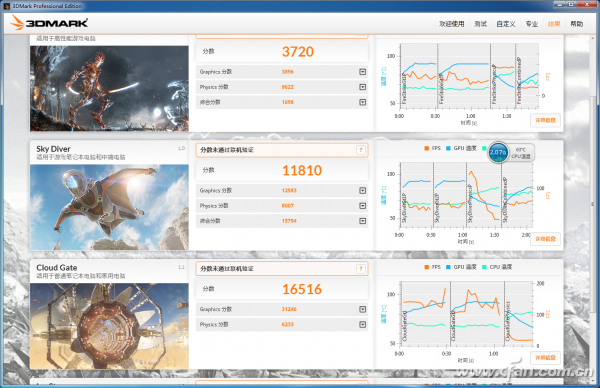Open Sky Diver detailed info button
The height and width of the screenshot is (388, 600).
[545, 239]
